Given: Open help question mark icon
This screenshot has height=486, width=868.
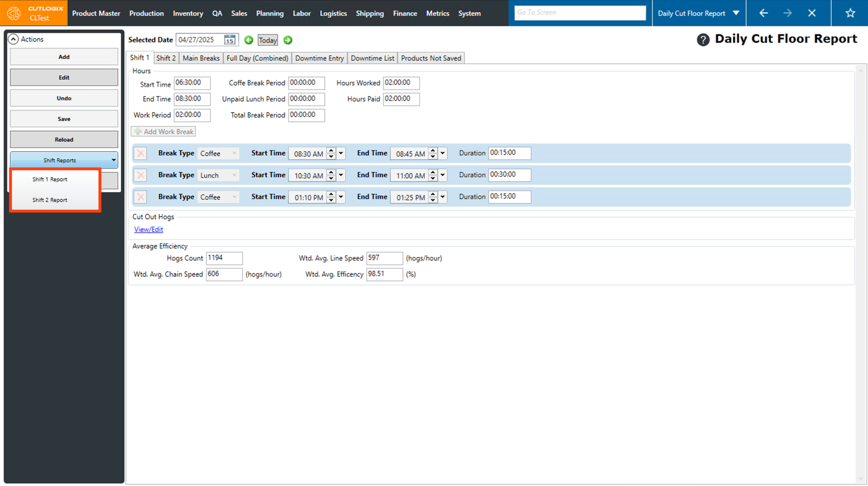Looking at the screenshot, I should tap(702, 40).
